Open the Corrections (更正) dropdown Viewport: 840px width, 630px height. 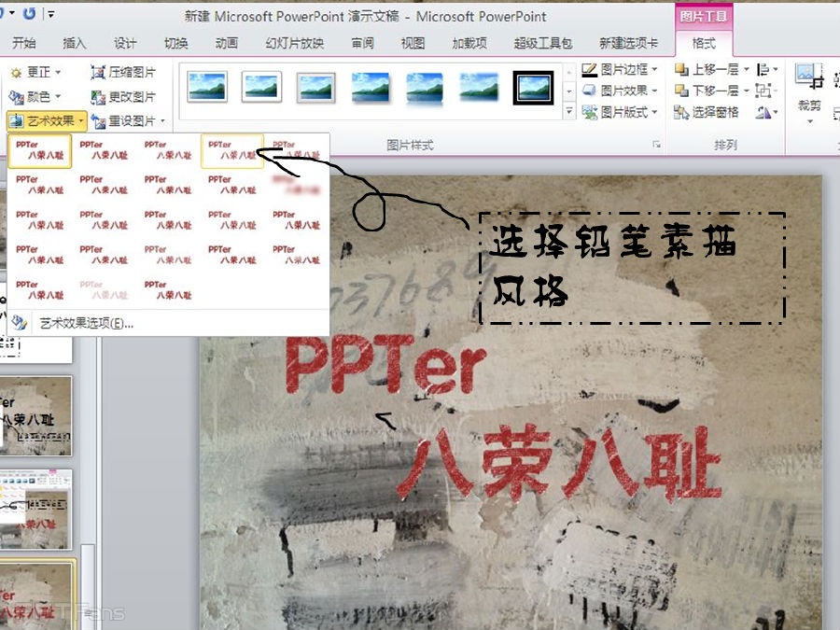pyautogui.click(x=37, y=72)
